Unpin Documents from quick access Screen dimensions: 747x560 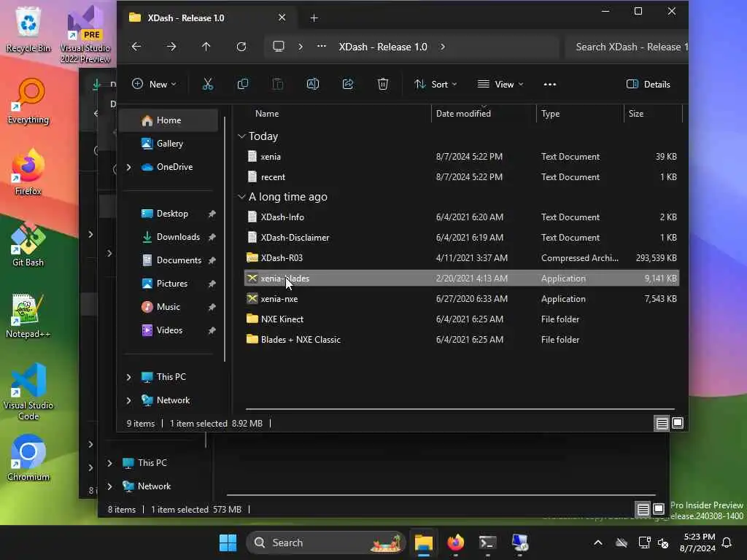212,260
